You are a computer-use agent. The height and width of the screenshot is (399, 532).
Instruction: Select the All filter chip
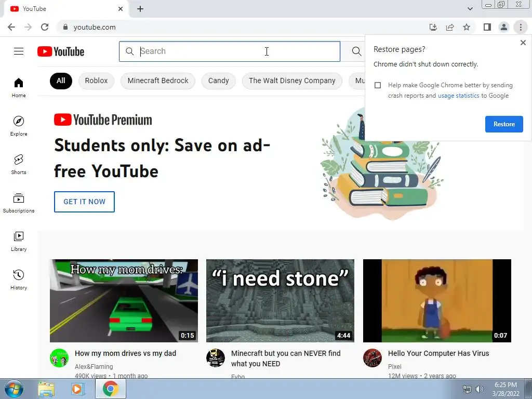click(x=61, y=81)
